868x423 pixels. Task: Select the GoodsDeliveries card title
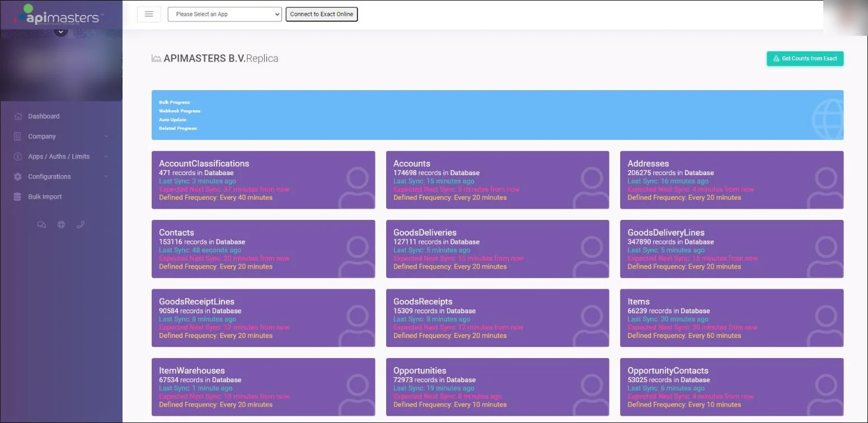[425, 232]
